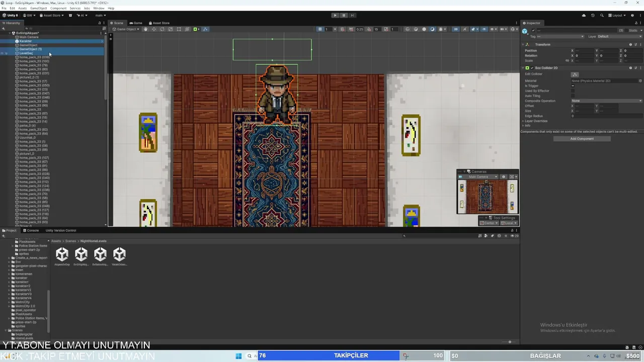Select the Rect tool in Scene toolbar
Screen dimensions: 644x362
point(179,29)
